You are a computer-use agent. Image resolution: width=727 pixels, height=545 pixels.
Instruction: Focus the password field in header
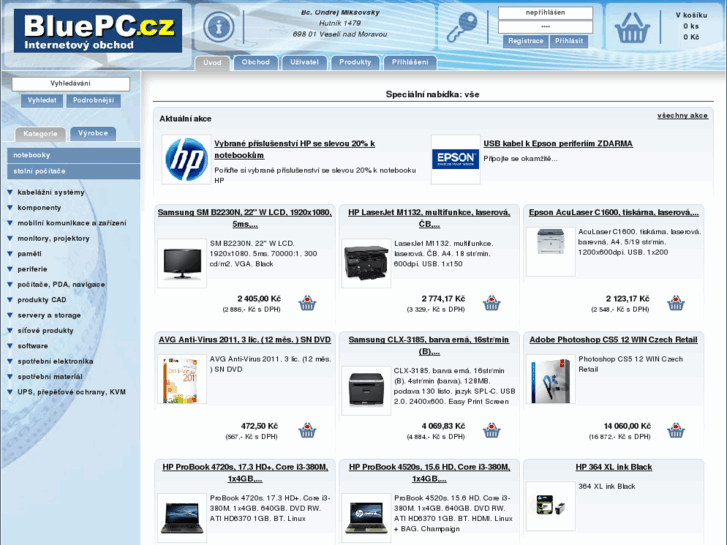coord(545,27)
